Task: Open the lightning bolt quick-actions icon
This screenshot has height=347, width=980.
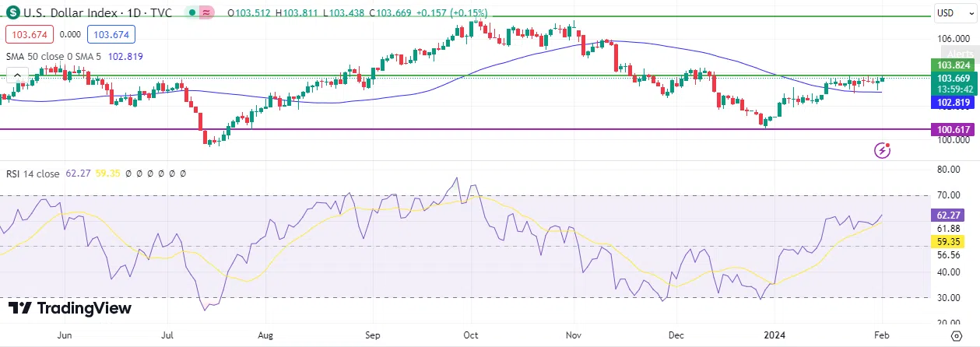Action: pyautogui.click(x=882, y=150)
